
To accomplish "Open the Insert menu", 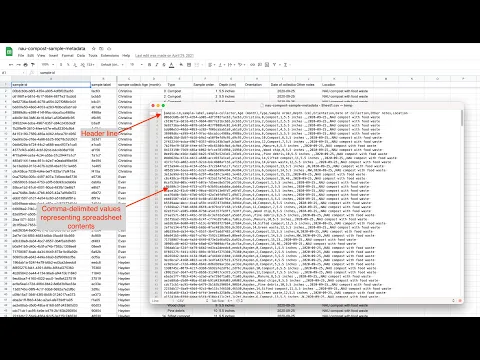I will click(53, 56).
